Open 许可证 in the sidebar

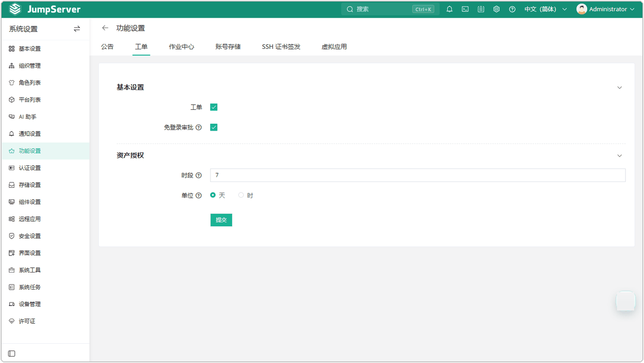coord(45,321)
